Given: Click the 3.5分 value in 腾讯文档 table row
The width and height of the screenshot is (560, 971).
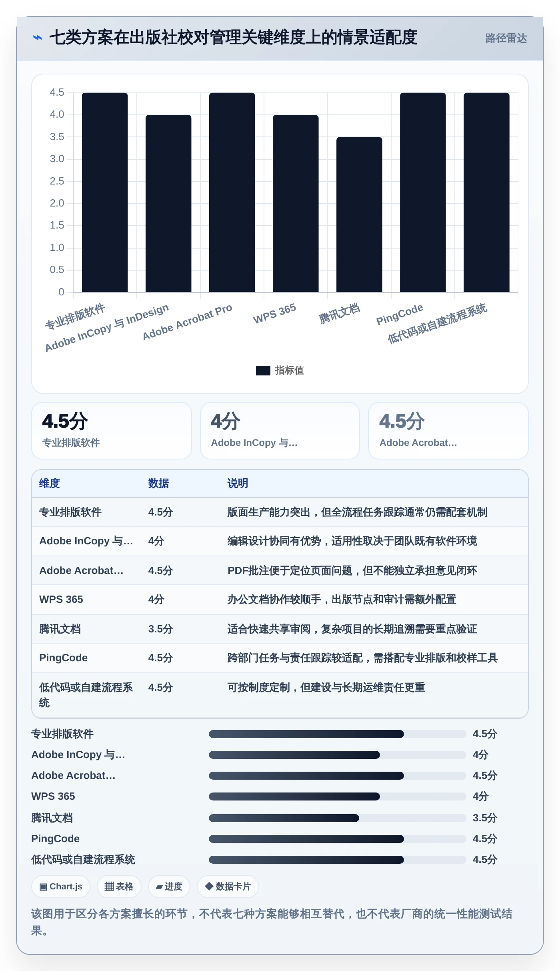Looking at the screenshot, I should tap(160, 629).
